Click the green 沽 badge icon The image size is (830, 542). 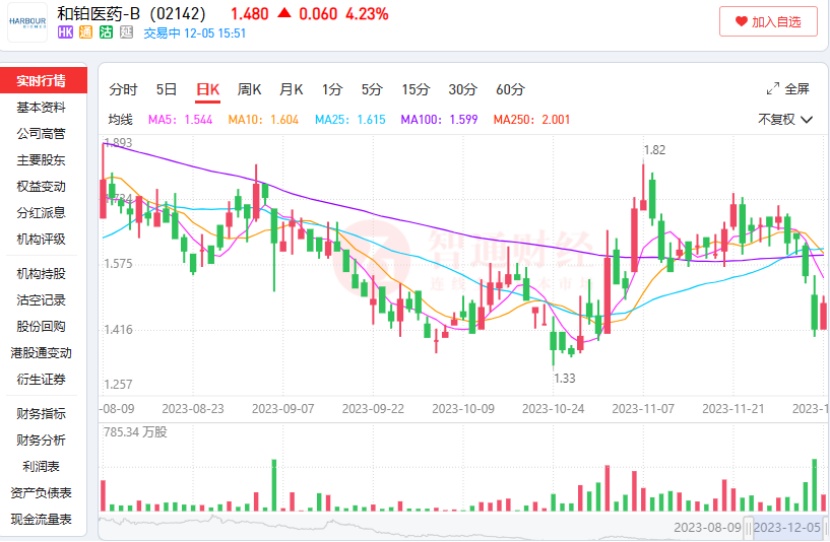tap(106, 32)
